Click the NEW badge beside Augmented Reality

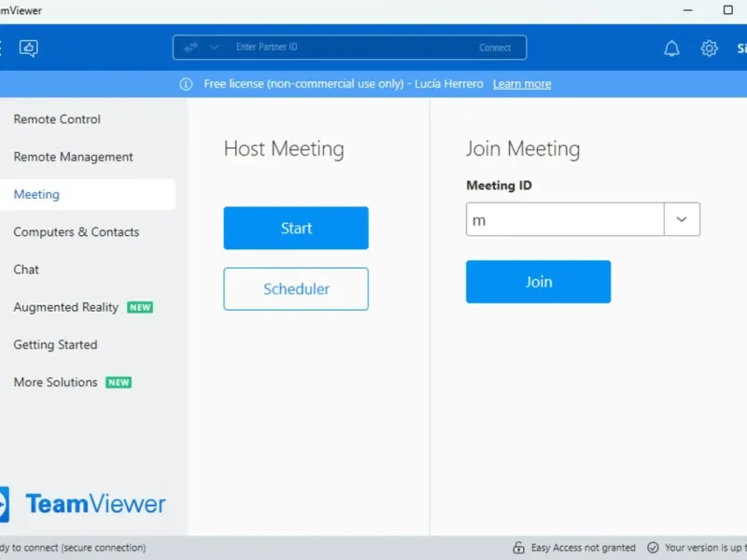coord(140,308)
